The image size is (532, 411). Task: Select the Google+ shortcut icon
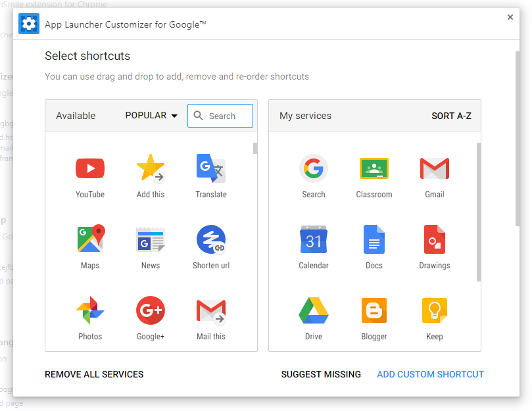[x=151, y=310]
